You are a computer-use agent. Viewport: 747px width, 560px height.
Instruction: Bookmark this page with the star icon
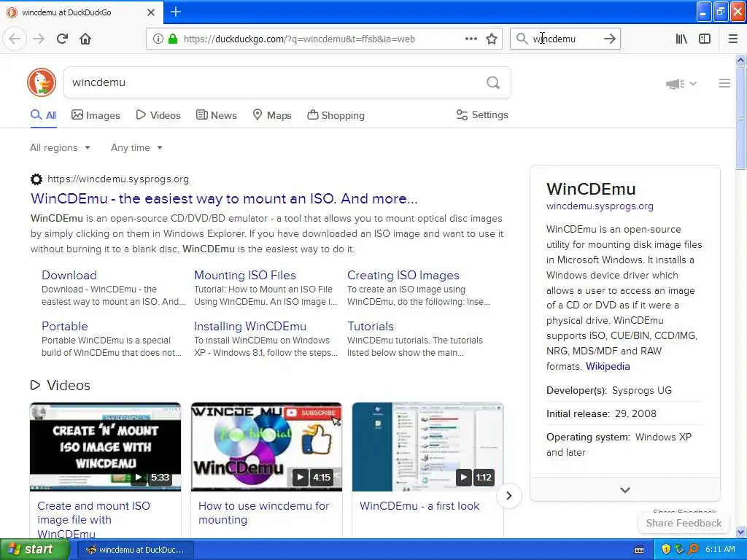tap(492, 39)
